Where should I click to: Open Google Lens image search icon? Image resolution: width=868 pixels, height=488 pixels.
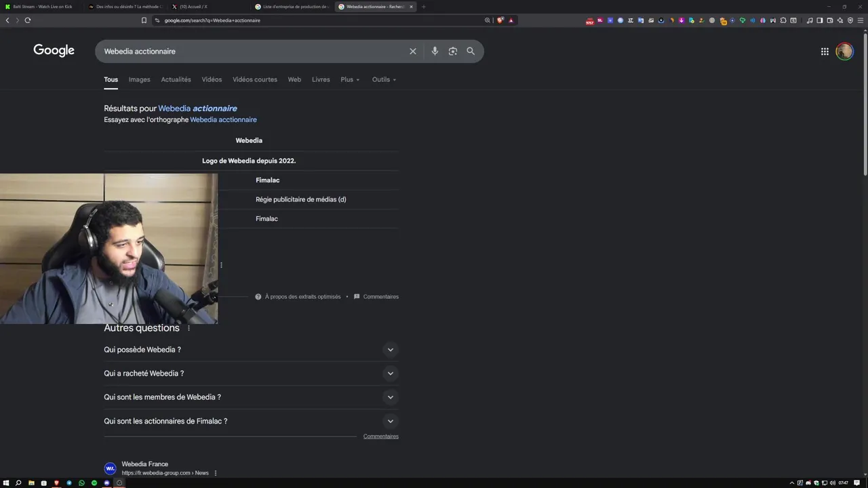(x=453, y=52)
